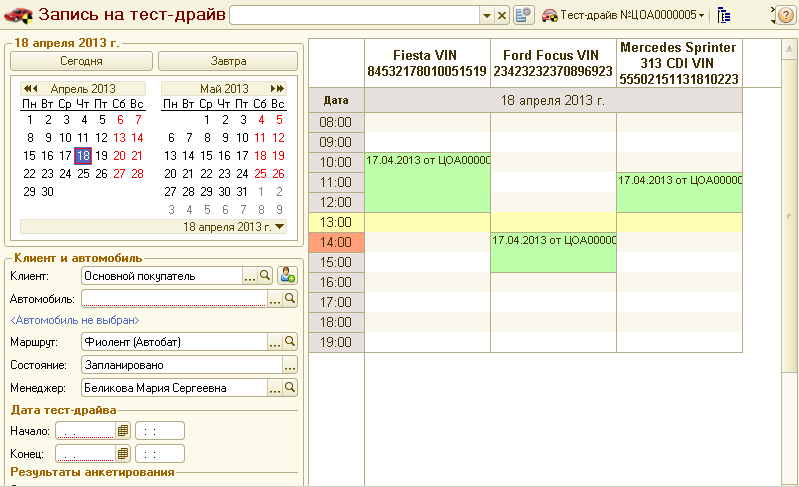Open the calendar picker for Начало date
Viewport: 799px width, 487px height.
[x=123, y=431]
